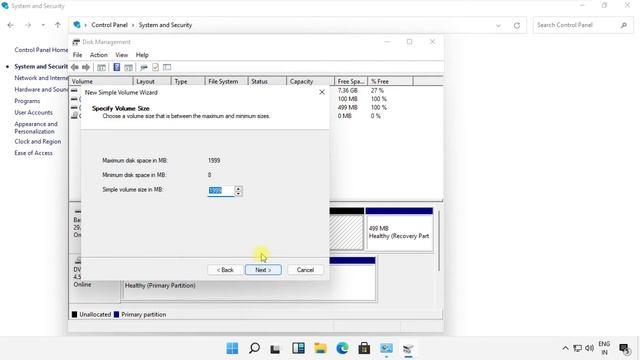The image size is (640, 360).
Task: Click the System and Security breadcrumb in the address bar
Action: [165, 25]
